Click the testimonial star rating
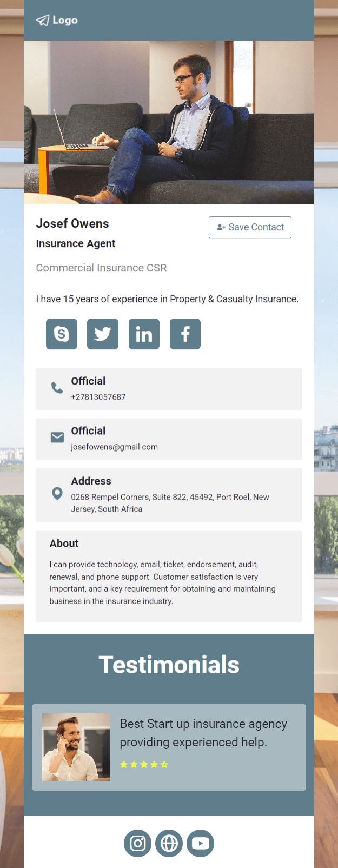 tap(144, 765)
